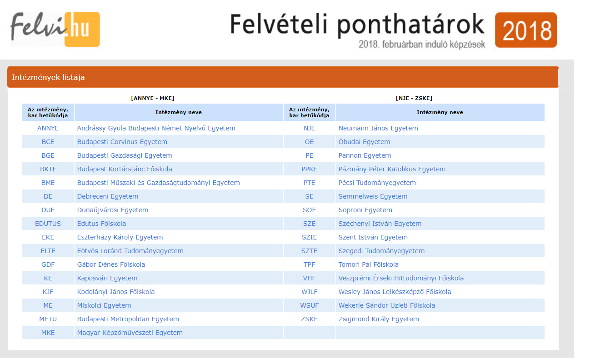Open Szent István Egyetem link
Image resolution: width=595 pixels, height=364 pixels.
click(x=373, y=237)
